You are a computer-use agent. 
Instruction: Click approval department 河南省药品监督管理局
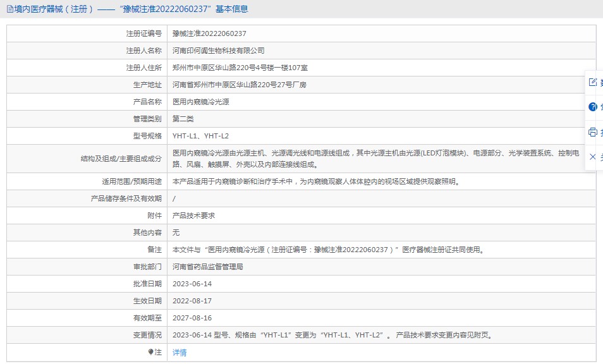(x=208, y=267)
